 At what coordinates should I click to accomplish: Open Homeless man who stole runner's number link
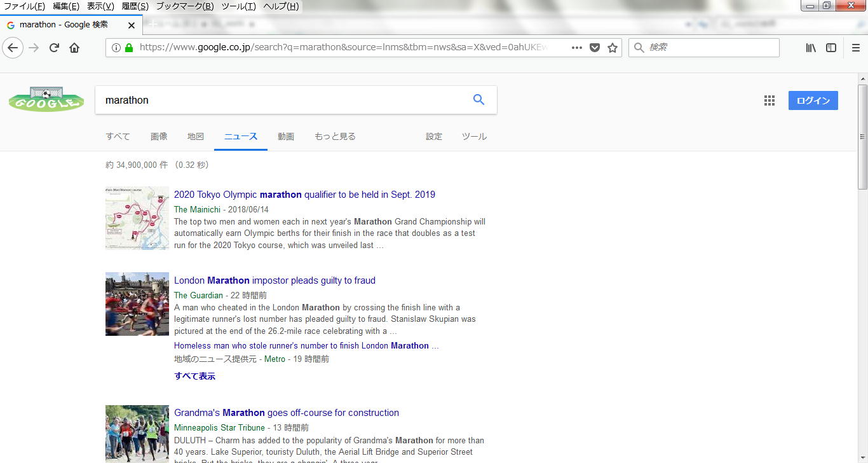pos(306,346)
